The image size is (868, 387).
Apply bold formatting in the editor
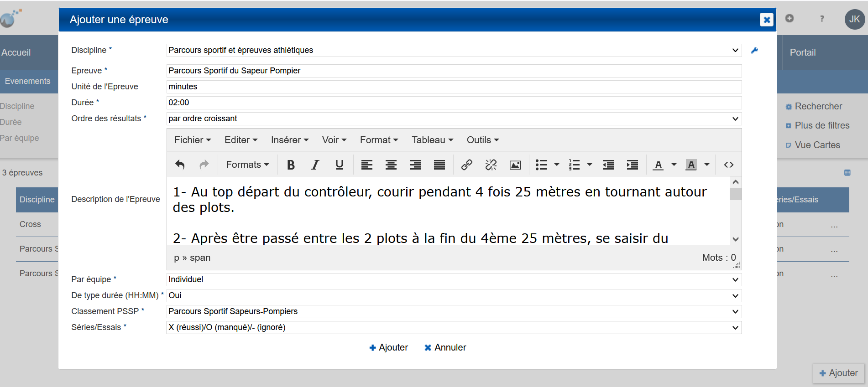coord(291,165)
